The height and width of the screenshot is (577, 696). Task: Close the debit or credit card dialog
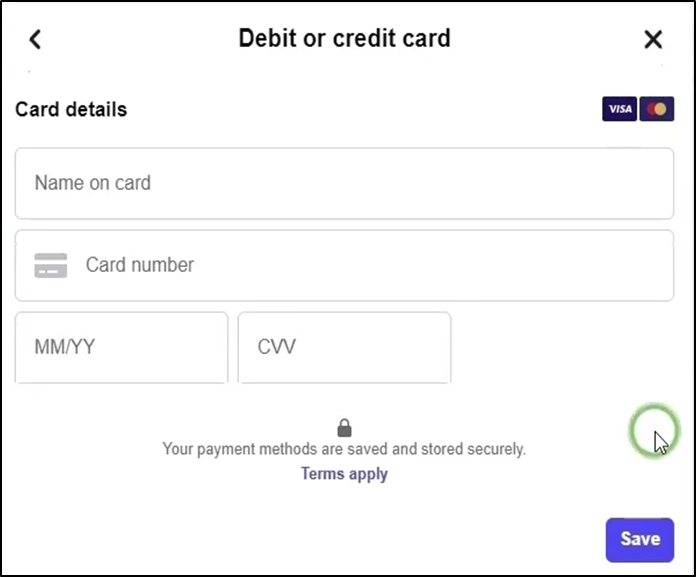tap(653, 39)
